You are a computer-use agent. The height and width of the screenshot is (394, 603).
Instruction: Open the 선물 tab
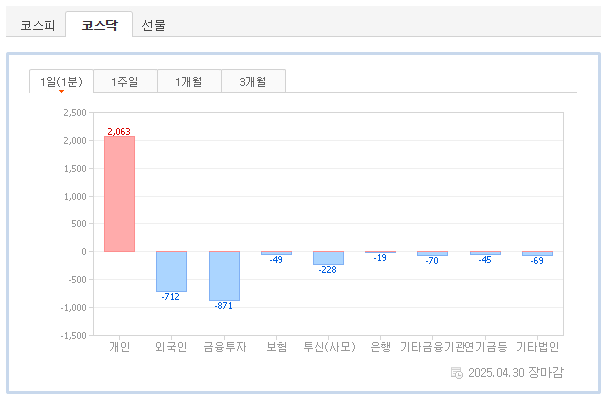click(153, 25)
